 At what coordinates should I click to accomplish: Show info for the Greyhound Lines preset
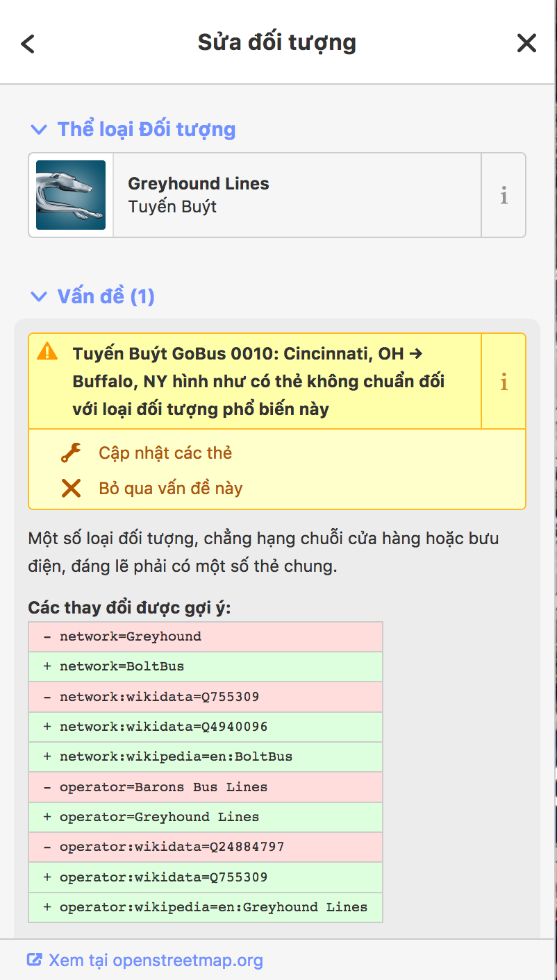point(504,195)
